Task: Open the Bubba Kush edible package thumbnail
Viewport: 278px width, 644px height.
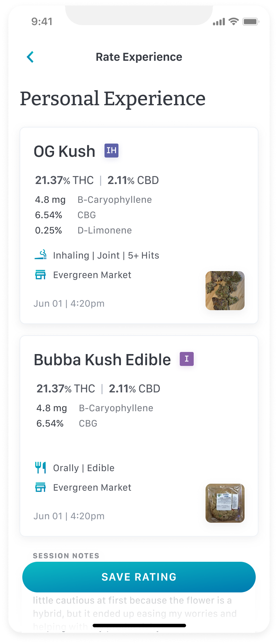Action: click(225, 503)
